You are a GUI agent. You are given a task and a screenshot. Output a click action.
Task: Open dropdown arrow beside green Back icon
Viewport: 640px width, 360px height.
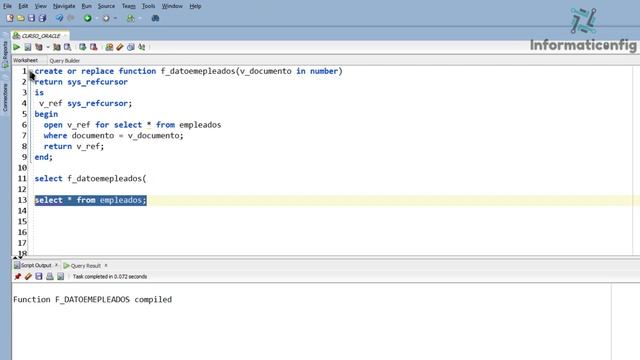click(x=97, y=18)
